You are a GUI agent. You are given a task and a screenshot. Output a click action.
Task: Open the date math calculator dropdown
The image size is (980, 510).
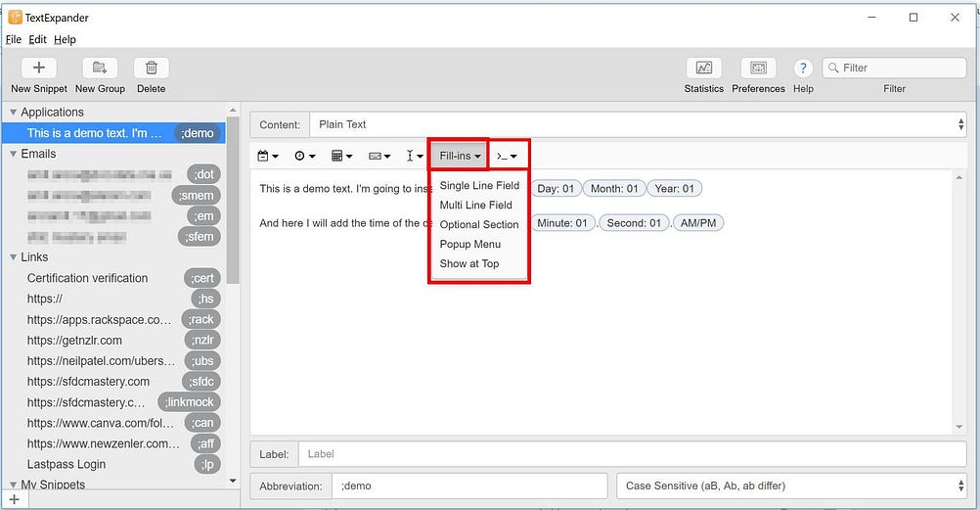click(x=342, y=156)
